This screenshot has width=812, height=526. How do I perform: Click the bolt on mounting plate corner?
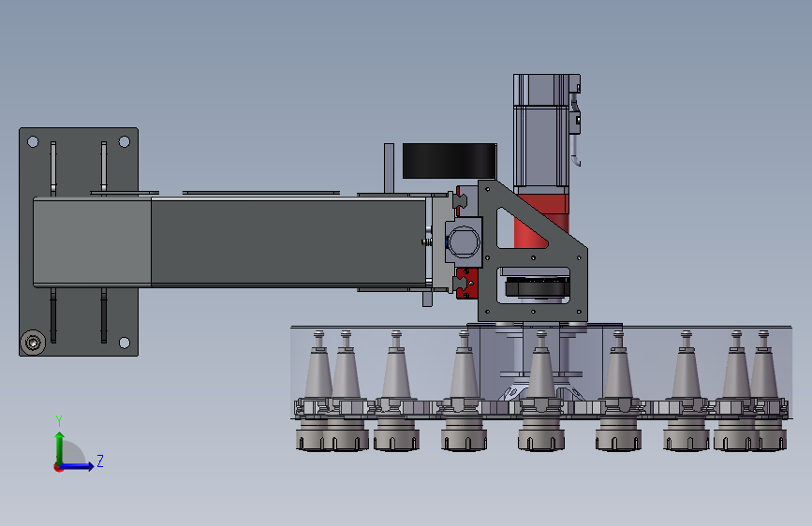(x=33, y=343)
